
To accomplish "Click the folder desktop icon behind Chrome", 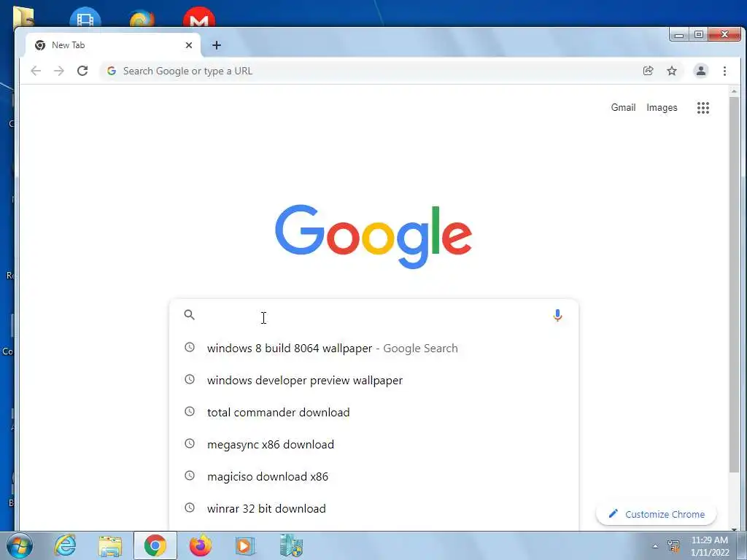I will (23, 17).
